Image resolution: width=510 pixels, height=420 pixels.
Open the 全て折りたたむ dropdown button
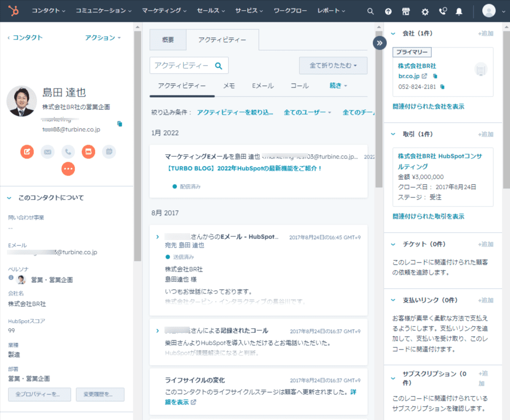tap(333, 66)
